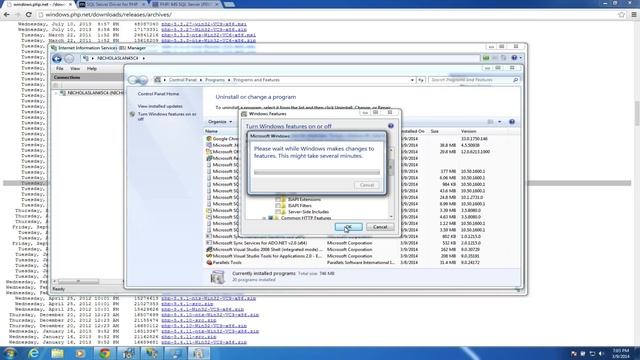Tick the Server-Side Includes checkbox
The width and height of the screenshot is (640, 360).
[x=278, y=212]
